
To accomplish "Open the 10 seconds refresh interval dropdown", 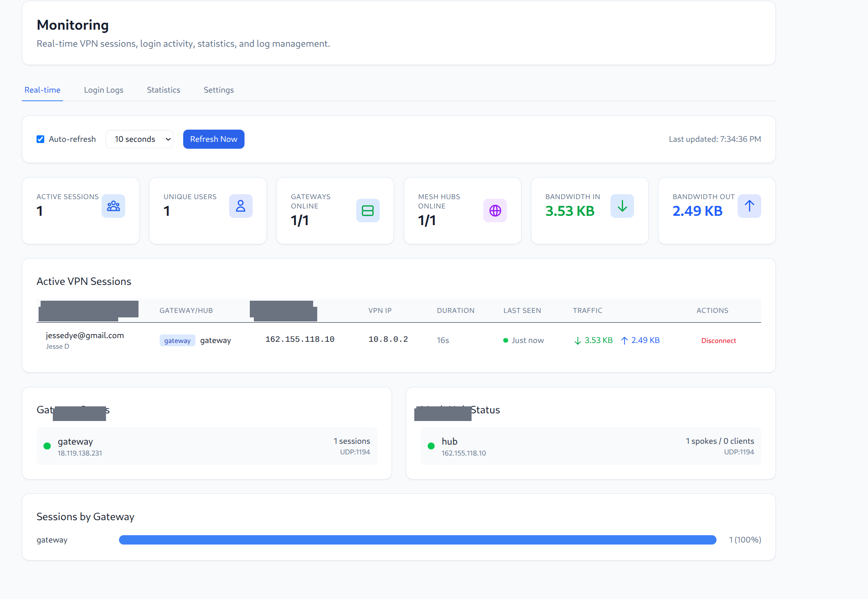I will click(x=139, y=139).
